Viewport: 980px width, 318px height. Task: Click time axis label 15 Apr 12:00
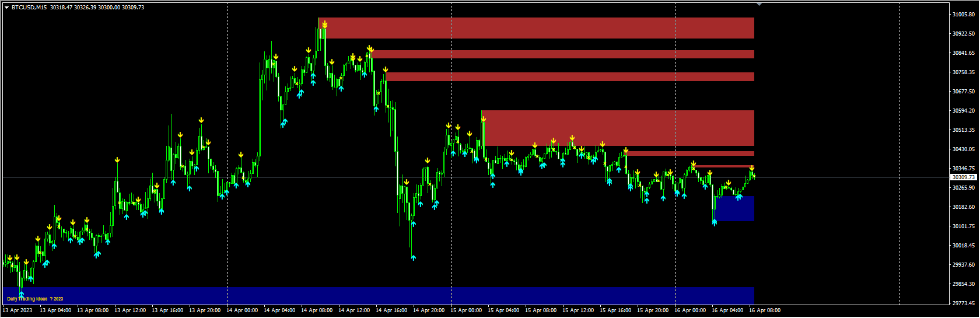578,310
